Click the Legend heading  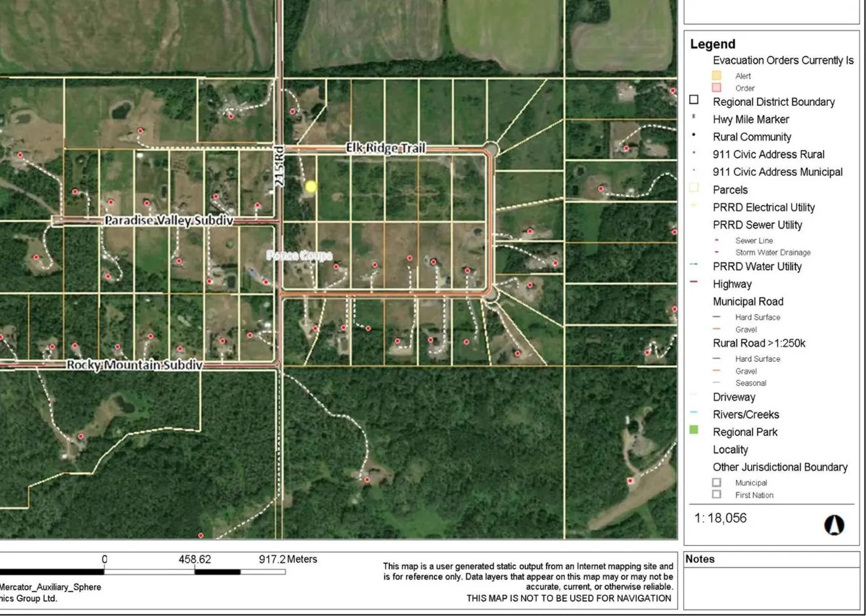tap(712, 44)
